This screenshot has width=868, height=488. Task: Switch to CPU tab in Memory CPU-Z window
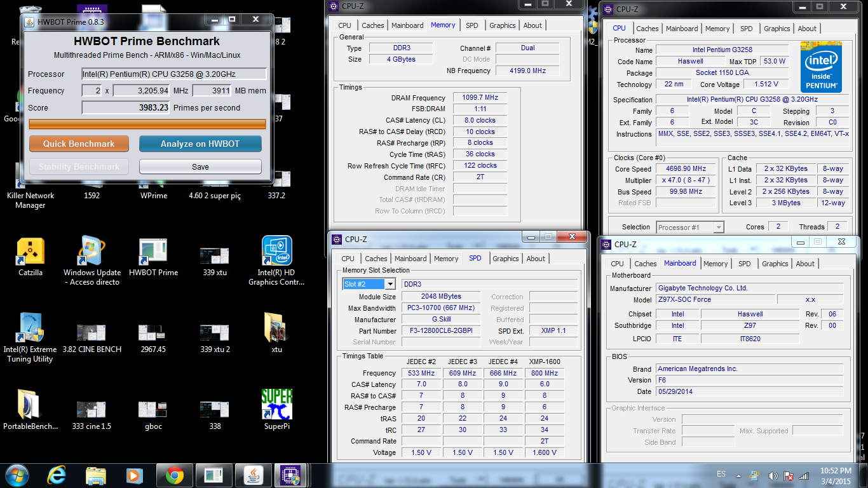(344, 25)
